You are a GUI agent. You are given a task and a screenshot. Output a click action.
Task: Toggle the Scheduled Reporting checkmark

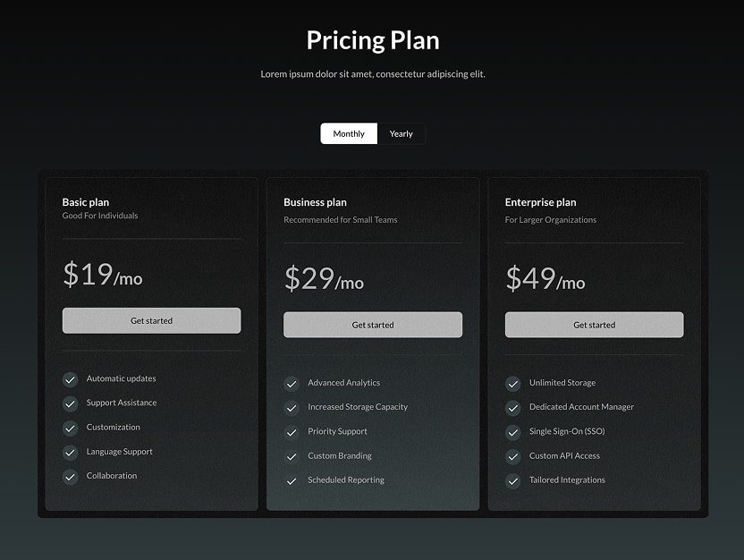pos(292,480)
